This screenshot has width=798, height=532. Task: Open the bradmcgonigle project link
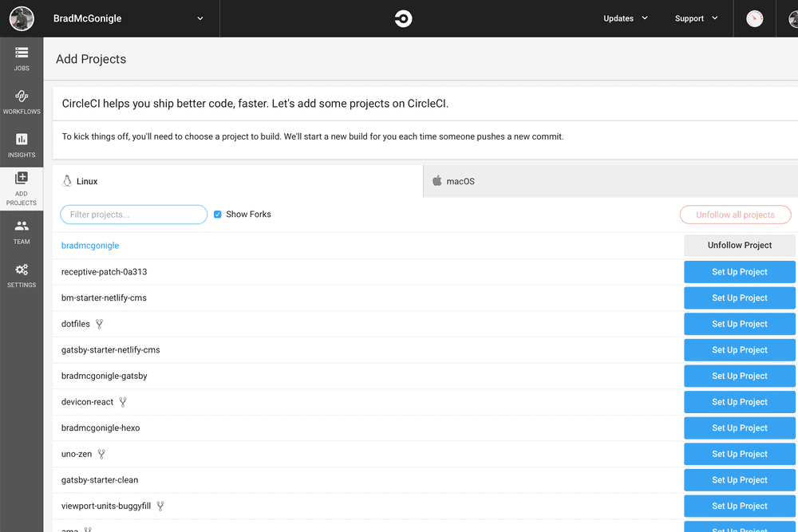[90, 246]
